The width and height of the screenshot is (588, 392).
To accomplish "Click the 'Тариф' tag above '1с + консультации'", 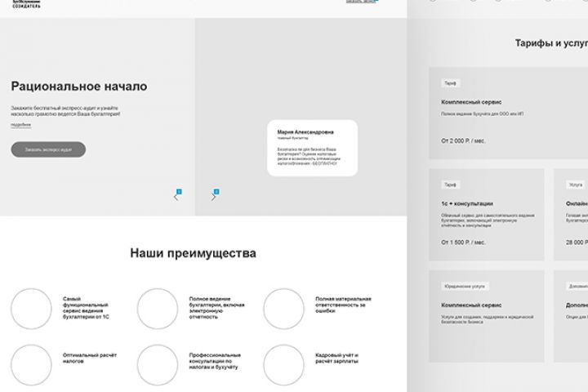I will (450, 185).
